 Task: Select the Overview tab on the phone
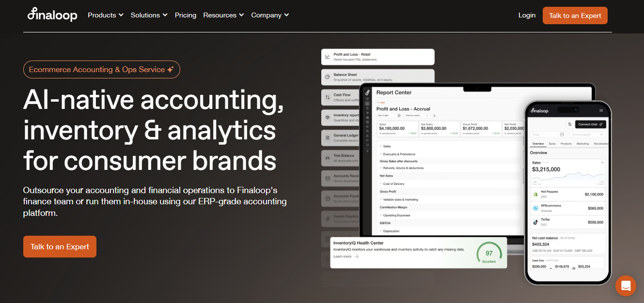click(538, 144)
